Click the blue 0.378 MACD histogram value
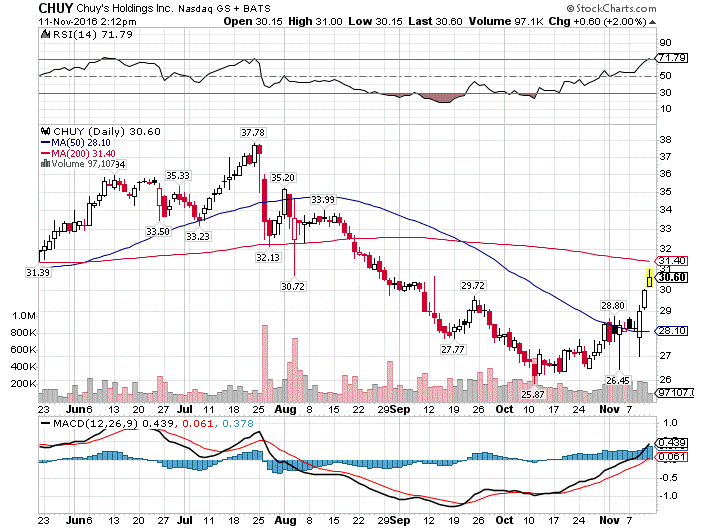702x531 pixels. point(237,423)
